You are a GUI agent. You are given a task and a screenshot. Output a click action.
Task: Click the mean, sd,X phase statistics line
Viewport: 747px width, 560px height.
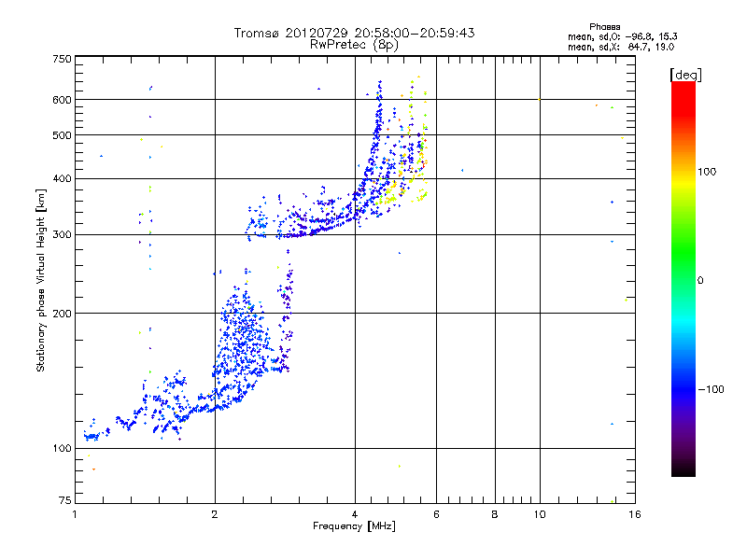click(x=621, y=47)
